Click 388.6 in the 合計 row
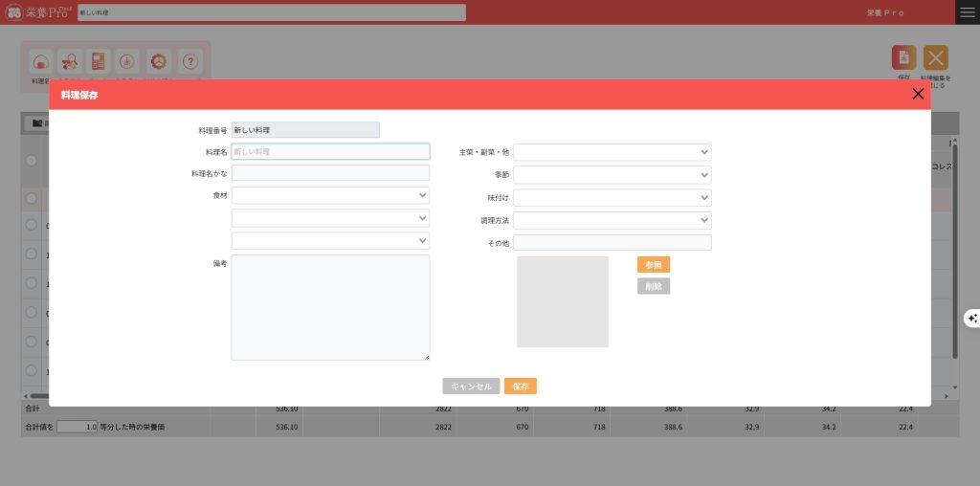The image size is (980, 486). tap(674, 409)
